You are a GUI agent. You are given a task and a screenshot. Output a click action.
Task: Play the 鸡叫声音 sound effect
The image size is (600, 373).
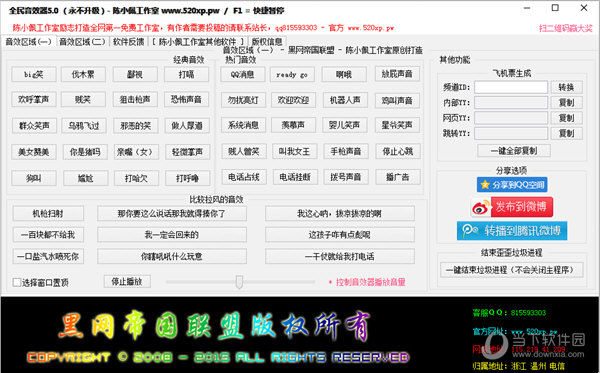[x=397, y=100]
